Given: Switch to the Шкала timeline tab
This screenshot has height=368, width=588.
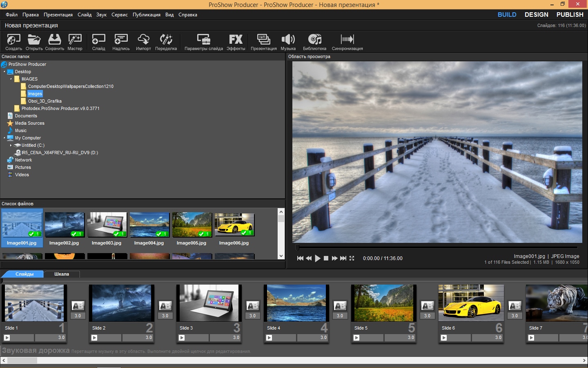Looking at the screenshot, I should click(62, 274).
